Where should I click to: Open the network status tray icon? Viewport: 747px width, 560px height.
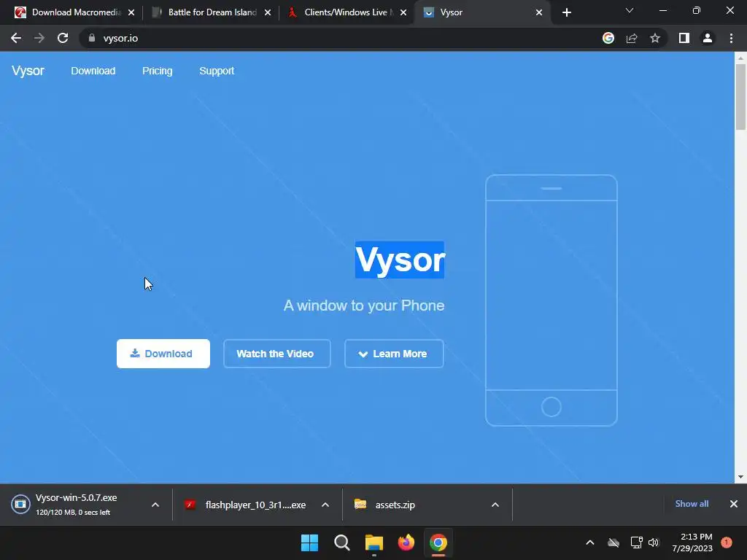pyautogui.click(x=636, y=542)
